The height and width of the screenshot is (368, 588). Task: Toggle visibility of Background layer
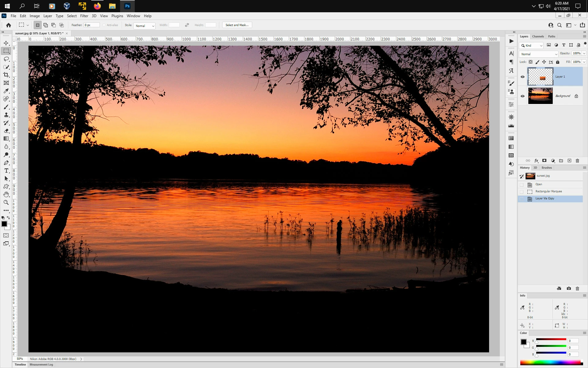click(522, 96)
